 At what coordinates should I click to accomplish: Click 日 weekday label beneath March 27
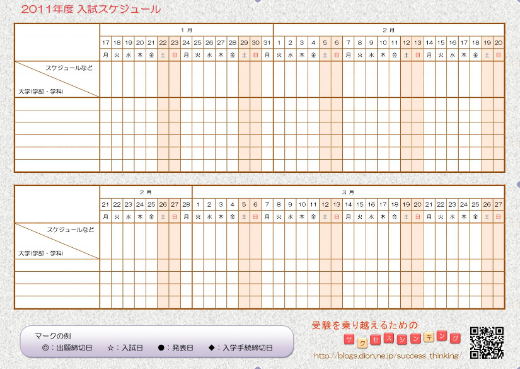coord(498,217)
